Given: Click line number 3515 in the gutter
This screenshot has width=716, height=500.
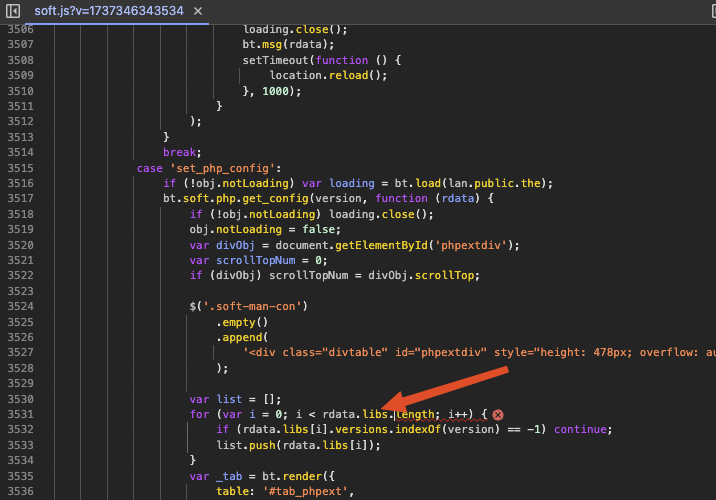Looking at the screenshot, I should [x=21, y=168].
